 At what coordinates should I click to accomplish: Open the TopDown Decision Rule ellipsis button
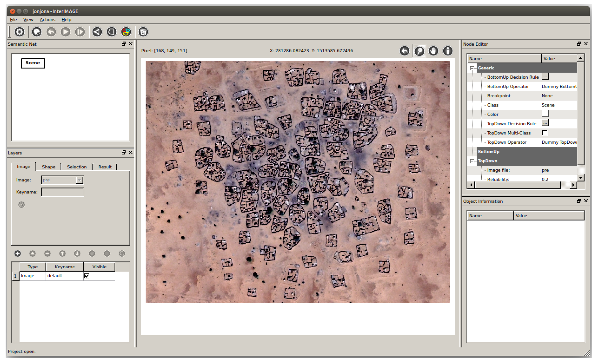(x=545, y=123)
